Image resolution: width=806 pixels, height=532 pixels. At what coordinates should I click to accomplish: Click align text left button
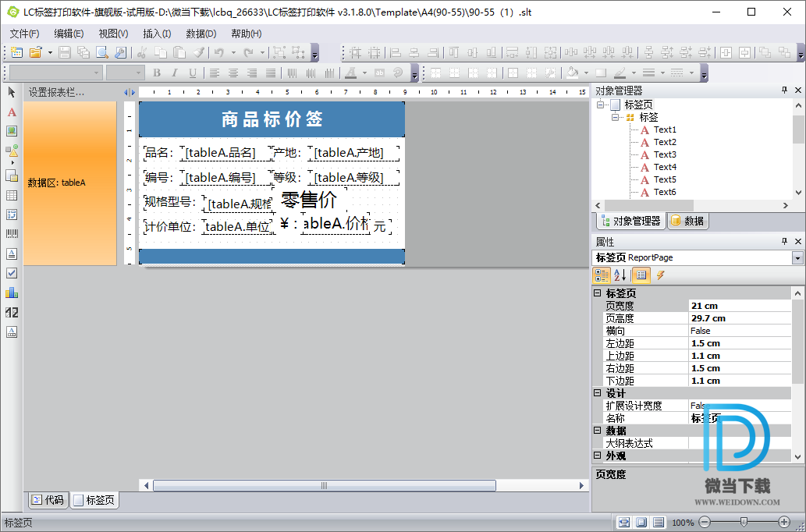215,73
